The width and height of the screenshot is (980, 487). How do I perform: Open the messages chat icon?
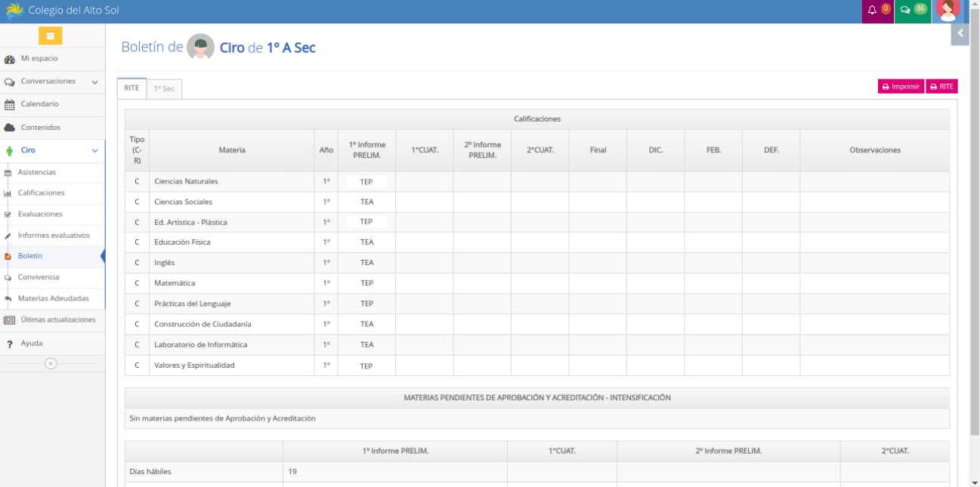point(905,11)
